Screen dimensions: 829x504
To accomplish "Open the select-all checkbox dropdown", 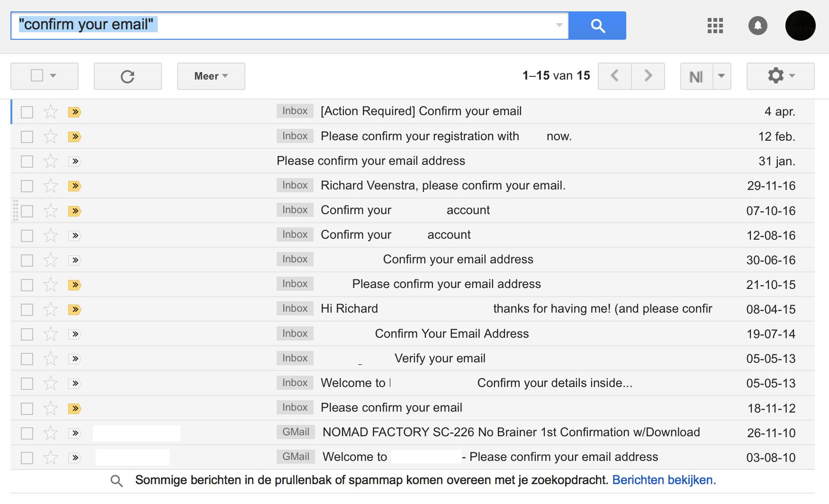I will 53,76.
